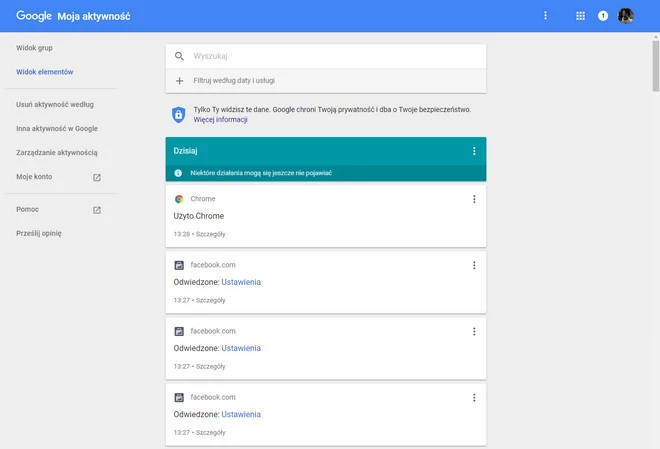Viewport: 660px width, 449px height.
Task: Select Widok grup in sidebar
Action: [x=34, y=48]
